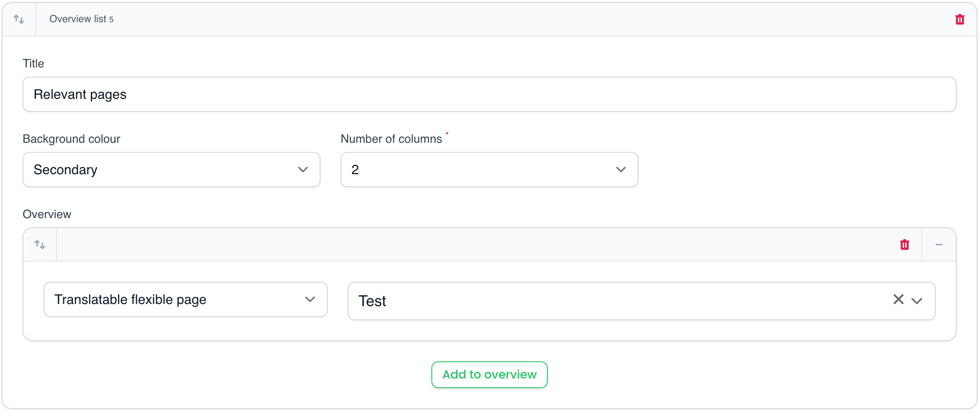Viewport: 980px width, 412px height.
Task: Click the chevron of Translatable flexible page dropdown
Action: 310,299
